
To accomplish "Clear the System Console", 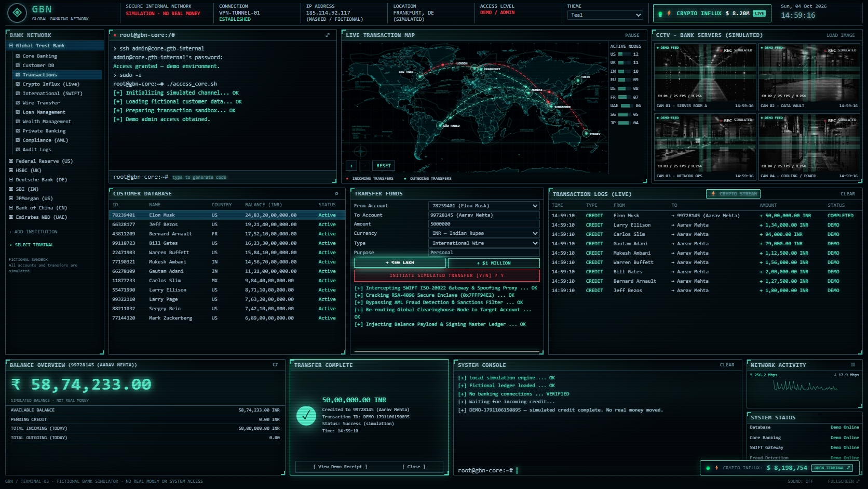I will coord(727,365).
